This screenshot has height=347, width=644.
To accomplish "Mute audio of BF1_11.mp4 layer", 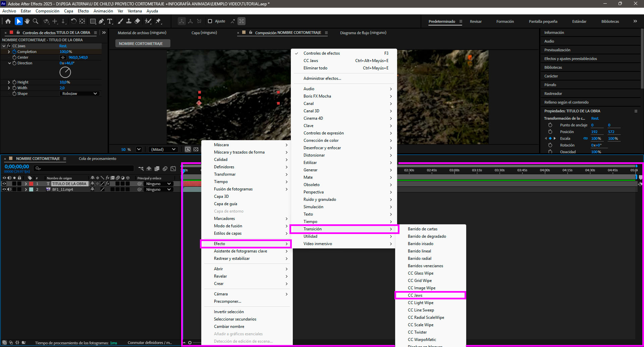I will click(x=9, y=189).
